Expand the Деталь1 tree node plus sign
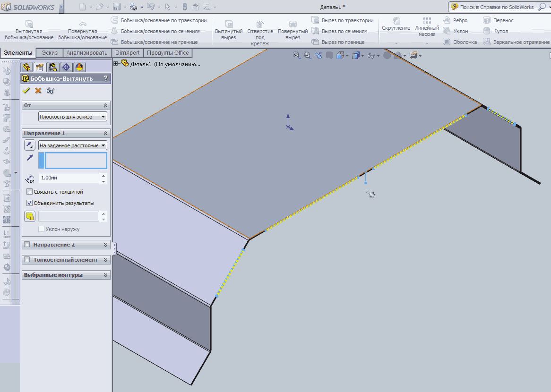The height and width of the screenshot is (392, 551). [x=116, y=64]
